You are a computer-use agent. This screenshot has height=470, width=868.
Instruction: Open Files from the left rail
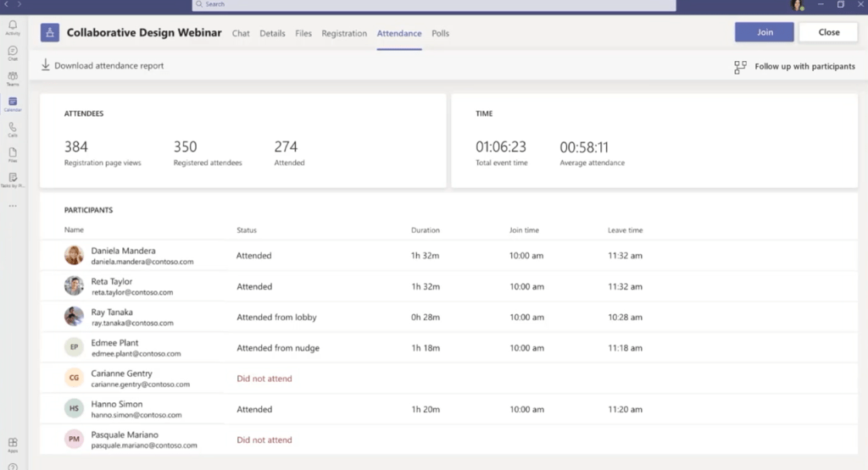click(13, 153)
